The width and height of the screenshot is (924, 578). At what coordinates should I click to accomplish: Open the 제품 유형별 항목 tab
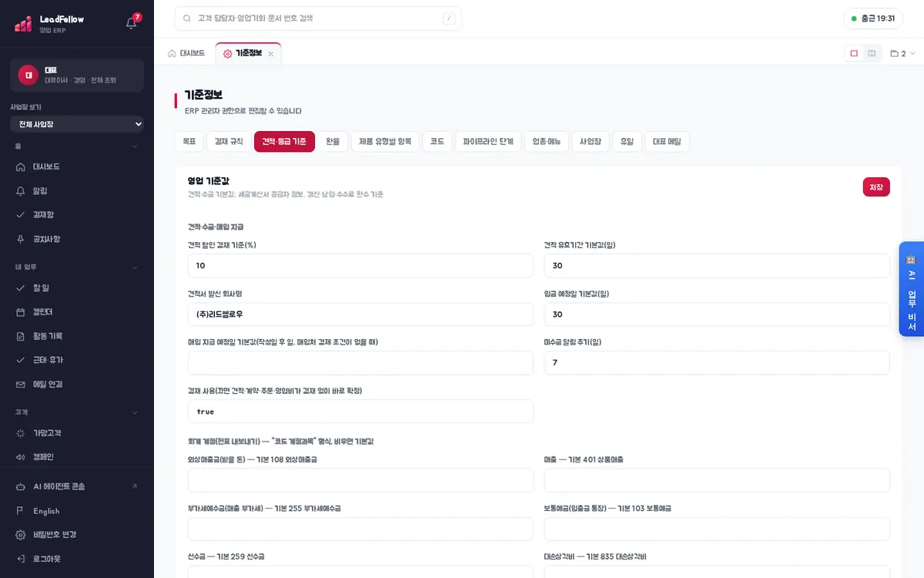coord(385,142)
